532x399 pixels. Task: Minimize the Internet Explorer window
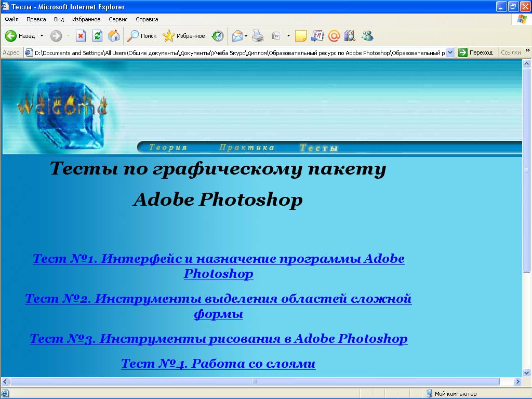[x=501, y=6]
